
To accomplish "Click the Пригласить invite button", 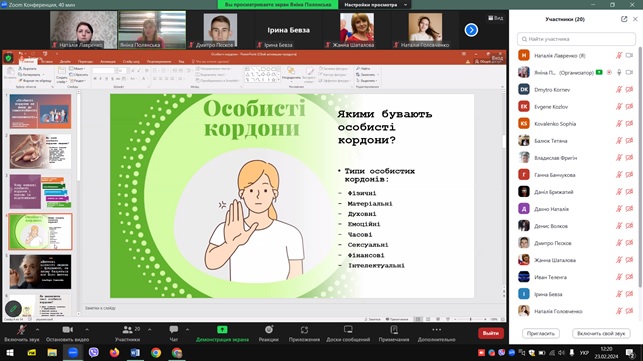I will tap(540, 334).
